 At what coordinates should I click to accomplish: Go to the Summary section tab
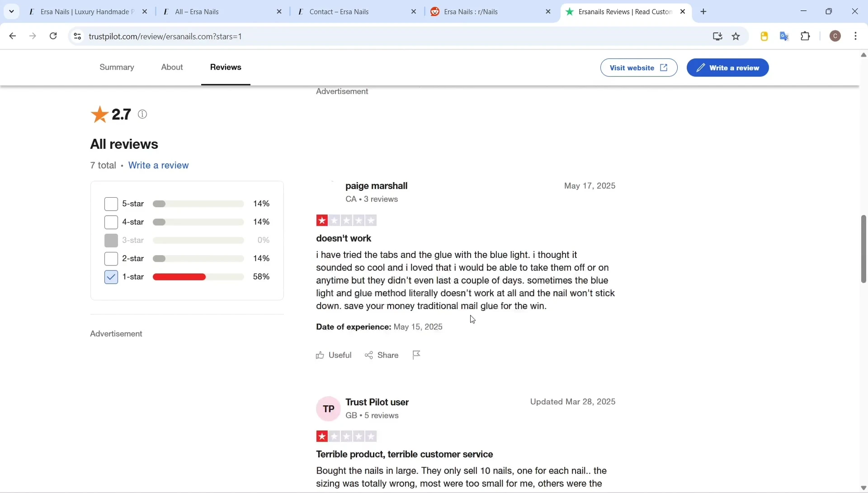click(x=117, y=67)
